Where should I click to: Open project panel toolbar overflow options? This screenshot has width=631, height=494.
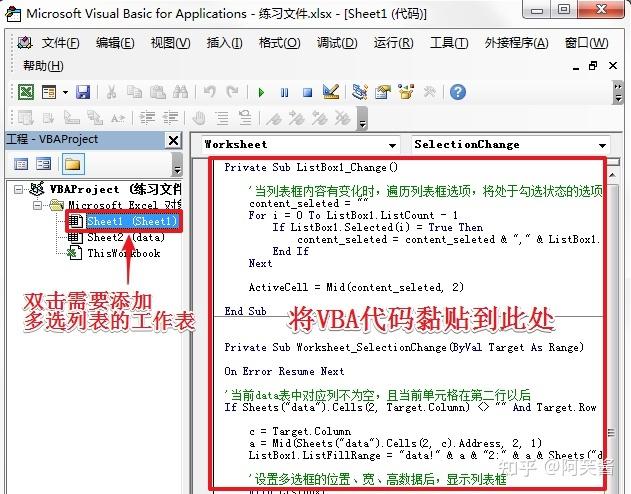pos(177,164)
